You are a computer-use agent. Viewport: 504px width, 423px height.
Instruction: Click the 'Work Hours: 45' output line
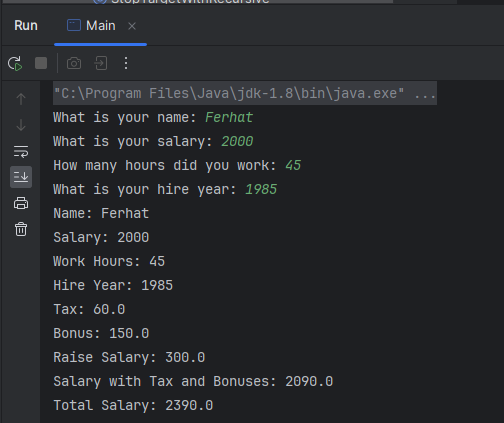(109, 261)
